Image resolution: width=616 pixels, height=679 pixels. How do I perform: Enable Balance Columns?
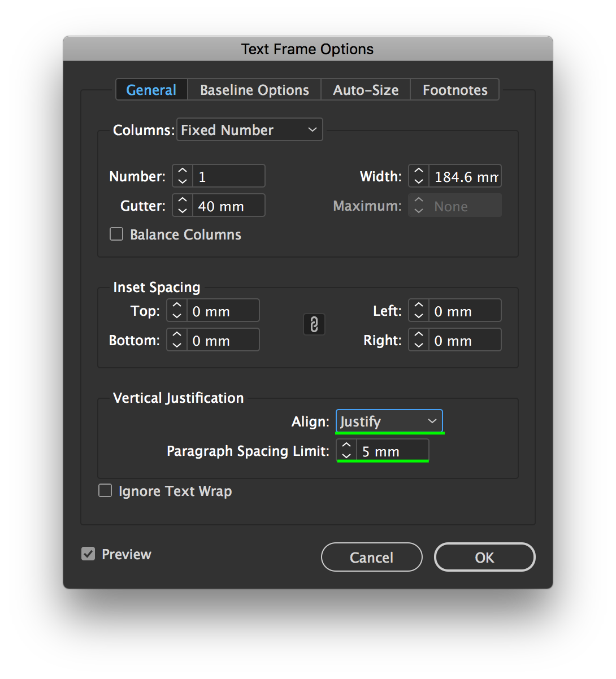pyautogui.click(x=116, y=233)
